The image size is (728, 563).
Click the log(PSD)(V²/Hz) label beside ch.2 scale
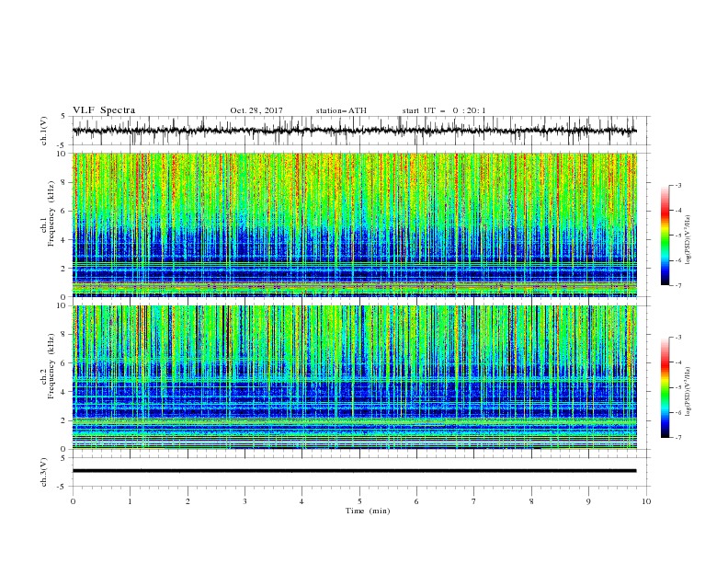[688, 391]
